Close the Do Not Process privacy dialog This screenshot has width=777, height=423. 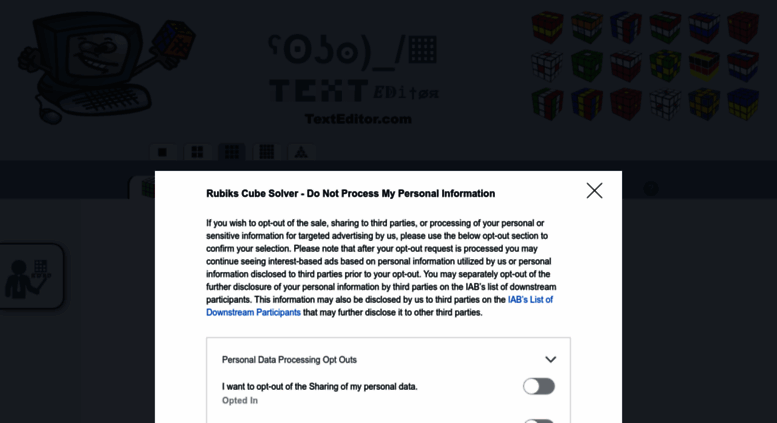594,190
